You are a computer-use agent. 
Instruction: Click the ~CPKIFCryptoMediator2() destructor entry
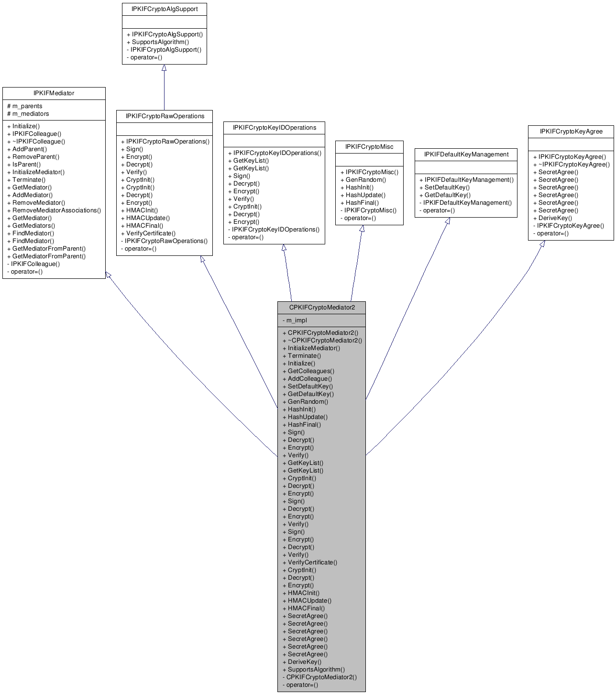(x=322, y=341)
